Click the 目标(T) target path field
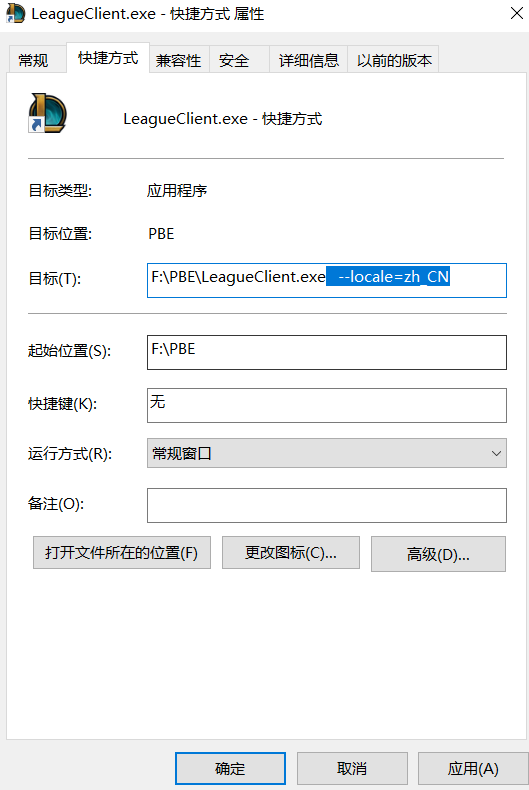The image size is (529, 790). (326, 280)
